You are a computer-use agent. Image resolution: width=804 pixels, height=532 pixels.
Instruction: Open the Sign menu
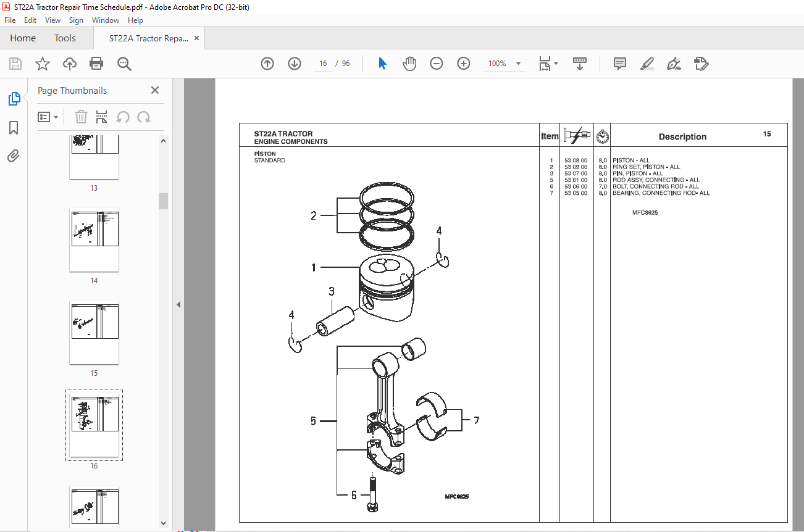[x=76, y=20]
